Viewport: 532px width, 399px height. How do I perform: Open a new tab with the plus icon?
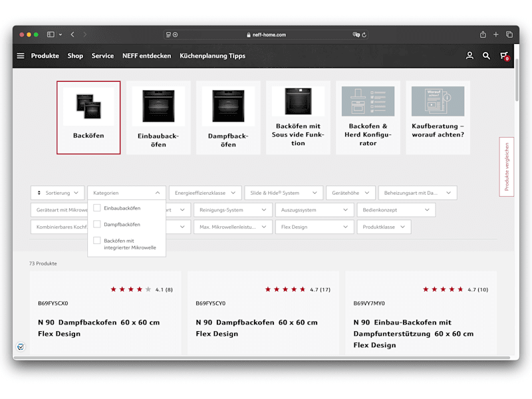(x=495, y=35)
